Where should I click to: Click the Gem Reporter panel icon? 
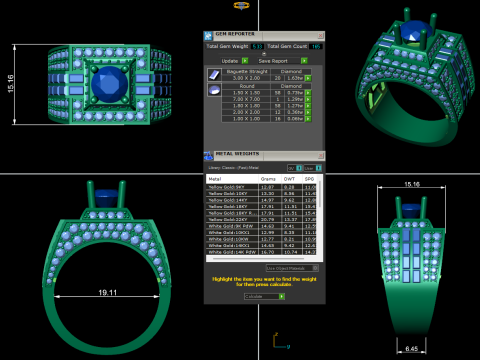(x=208, y=36)
